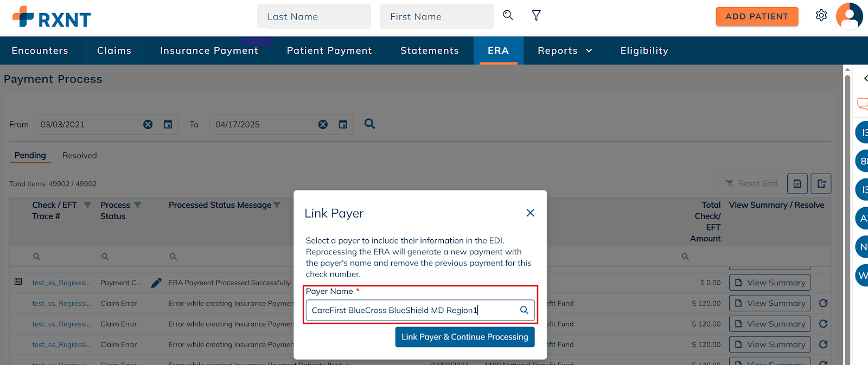Switch to the Resolved tab
This screenshot has height=365, width=868.
79,156
